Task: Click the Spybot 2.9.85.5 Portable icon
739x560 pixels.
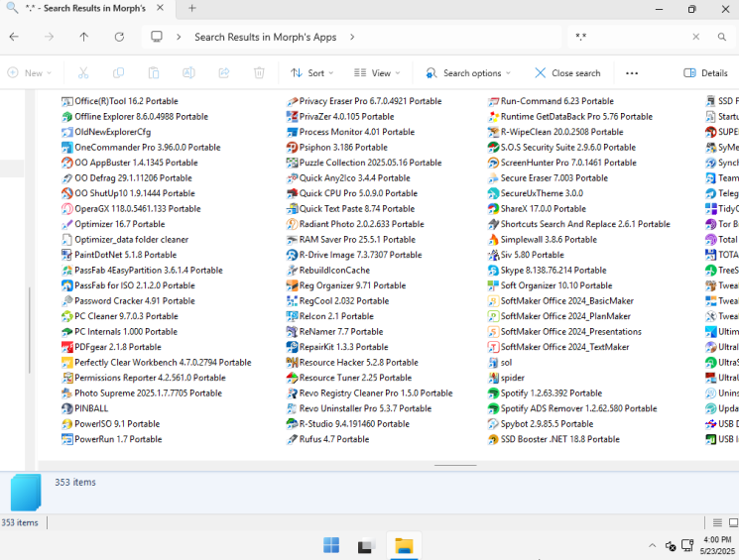Action: coord(493,424)
